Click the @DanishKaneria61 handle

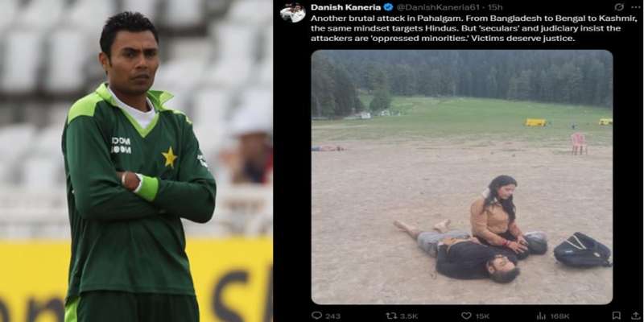(x=438, y=7)
